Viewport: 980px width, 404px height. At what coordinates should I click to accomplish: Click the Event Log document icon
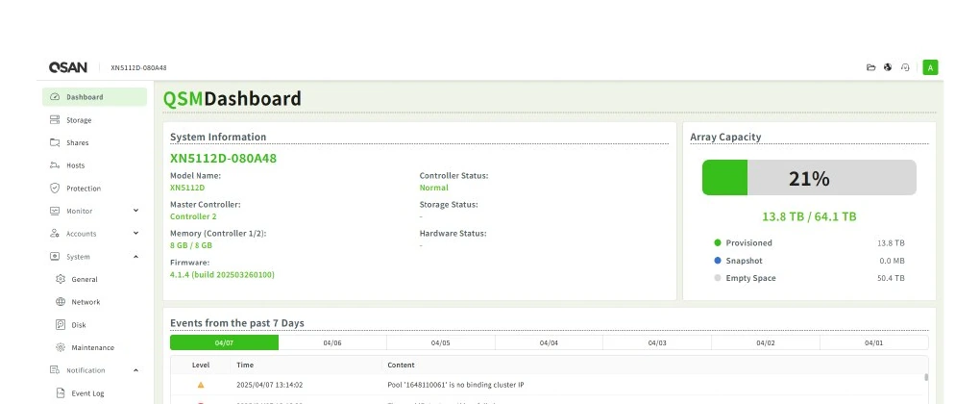click(61, 393)
